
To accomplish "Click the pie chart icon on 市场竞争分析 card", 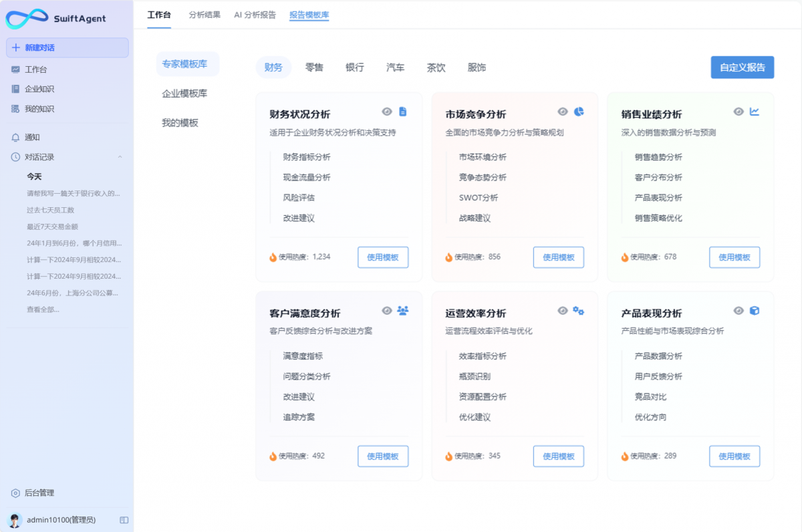I will tap(579, 112).
